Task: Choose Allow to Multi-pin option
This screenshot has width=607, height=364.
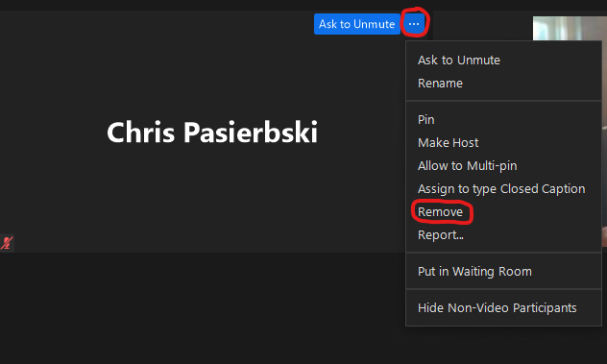Action: (x=467, y=166)
